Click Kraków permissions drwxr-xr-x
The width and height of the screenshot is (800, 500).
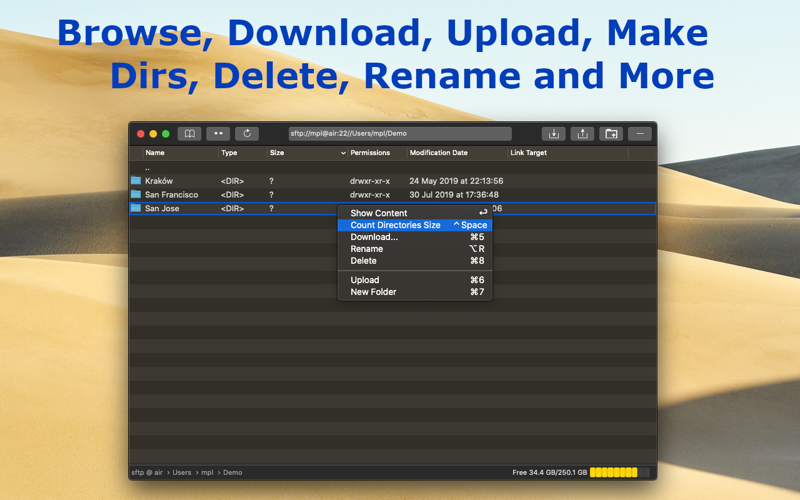370,181
